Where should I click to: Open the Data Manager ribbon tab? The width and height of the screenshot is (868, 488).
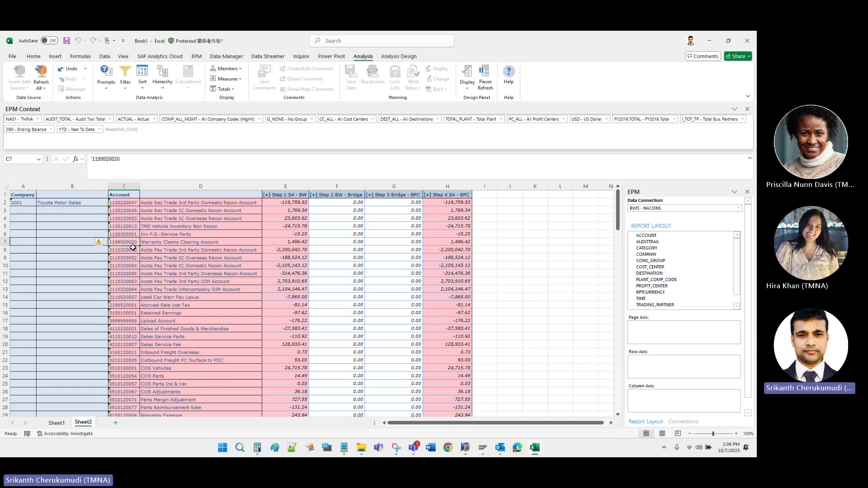pyautogui.click(x=226, y=56)
